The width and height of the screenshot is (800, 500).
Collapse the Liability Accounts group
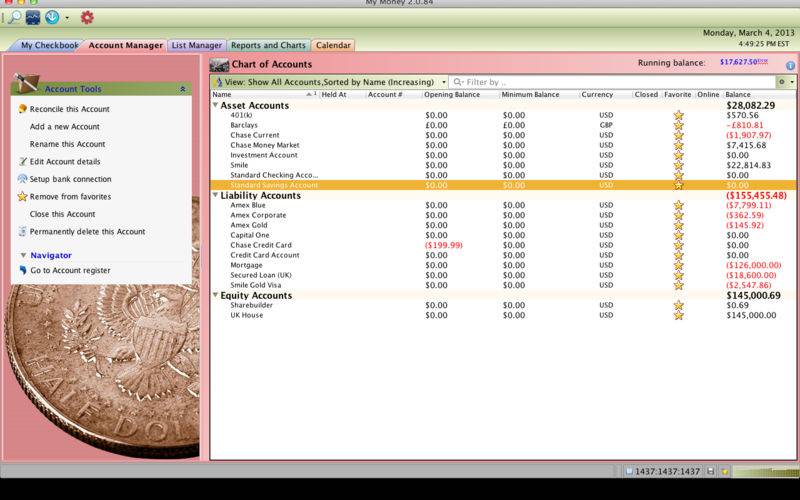click(x=215, y=195)
